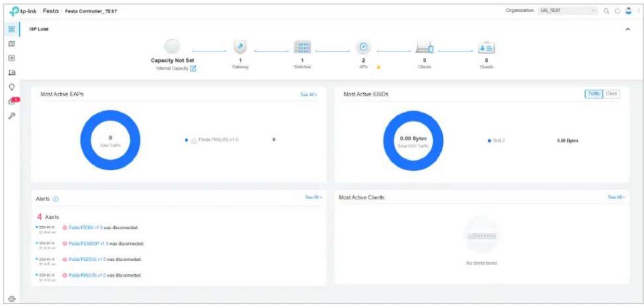The width and height of the screenshot is (644, 305).
Task: Click the Switches icon in ISP Load
Action: coord(303,47)
